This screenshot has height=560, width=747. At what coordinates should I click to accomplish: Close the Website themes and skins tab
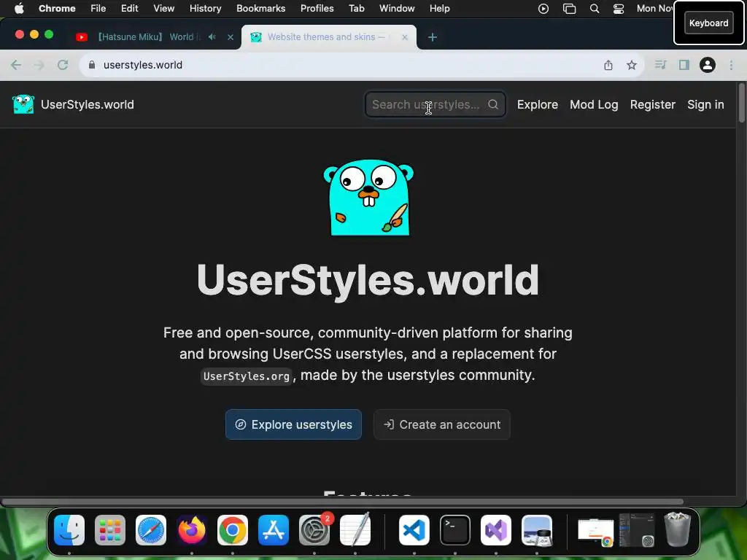pyautogui.click(x=404, y=37)
